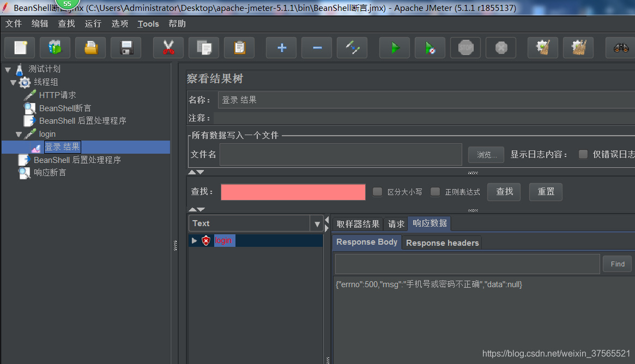Screen dimensions: 635x364
Task: Click the 重置 reset button
Action: click(546, 191)
